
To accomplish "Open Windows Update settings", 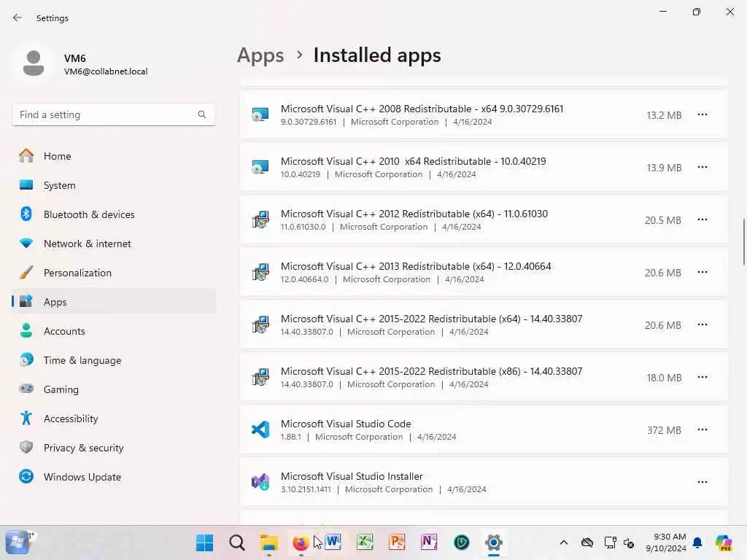I will [x=113, y=477].
